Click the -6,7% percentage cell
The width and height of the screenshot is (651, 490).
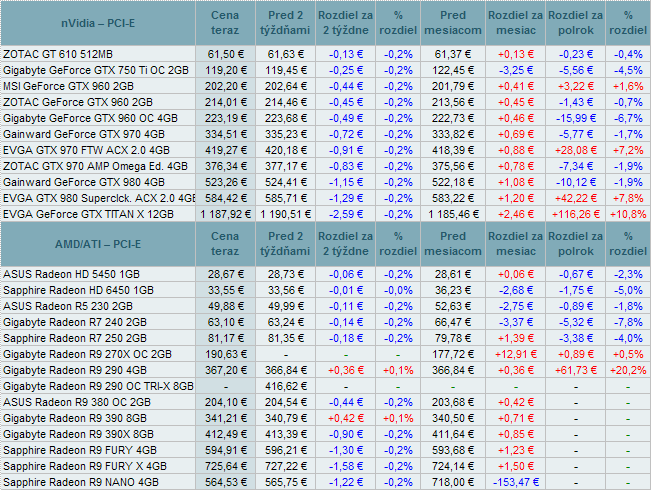pyautogui.click(x=628, y=118)
